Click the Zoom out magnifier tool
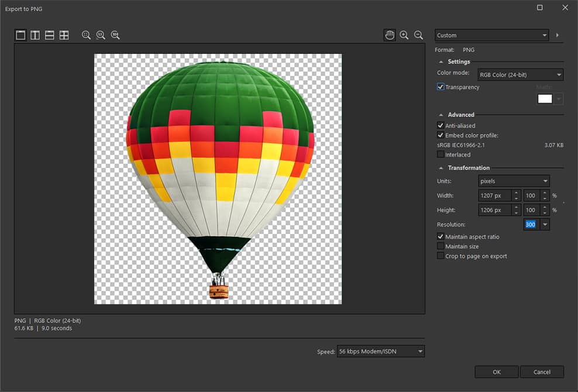The height and width of the screenshot is (392, 578). [418, 35]
